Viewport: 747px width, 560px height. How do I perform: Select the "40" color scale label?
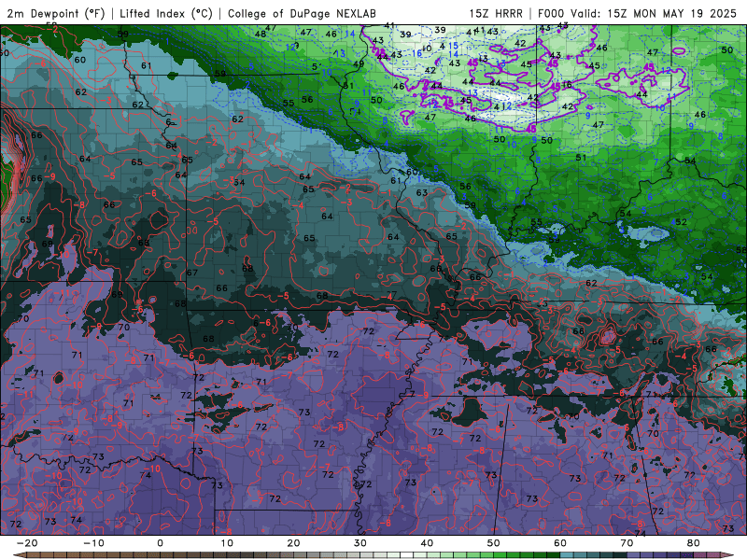click(x=427, y=543)
